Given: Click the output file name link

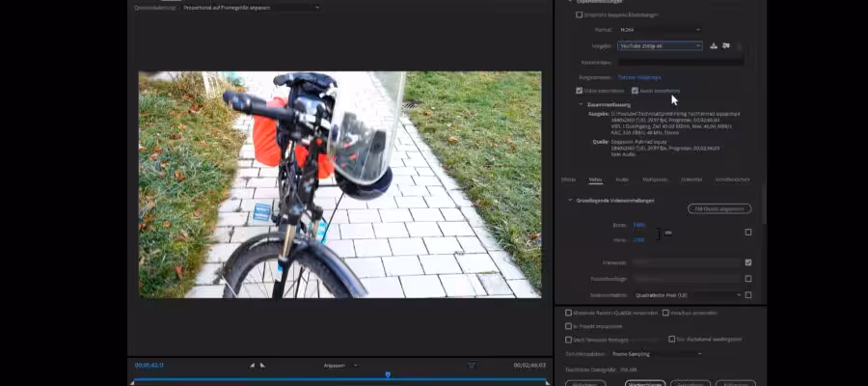Looking at the screenshot, I should coord(639,76).
